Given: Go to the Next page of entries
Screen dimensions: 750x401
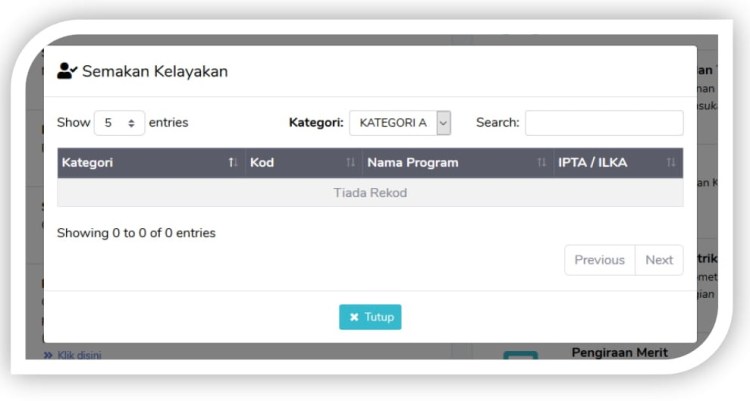Looking at the screenshot, I should pyautogui.click(x=659, y=260).
